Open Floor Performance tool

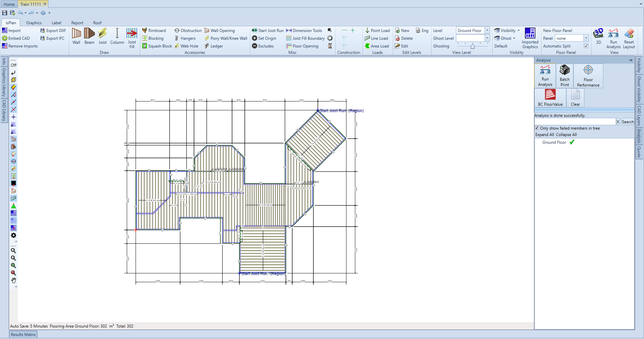(588, 76)
